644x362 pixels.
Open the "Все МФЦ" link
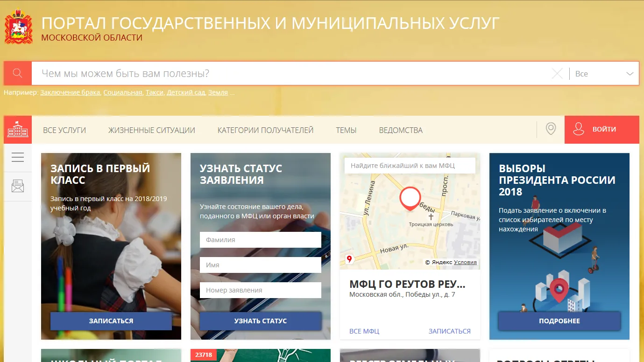[364, 331]
